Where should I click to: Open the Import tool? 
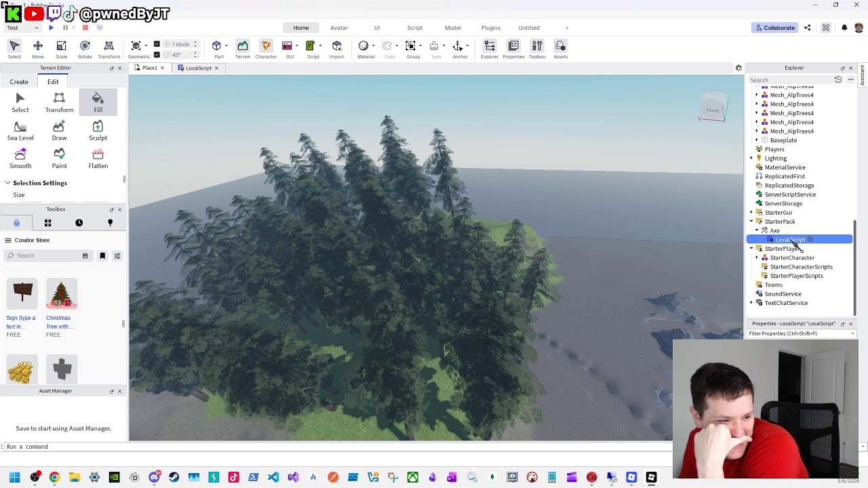click(x=336, y=49)
